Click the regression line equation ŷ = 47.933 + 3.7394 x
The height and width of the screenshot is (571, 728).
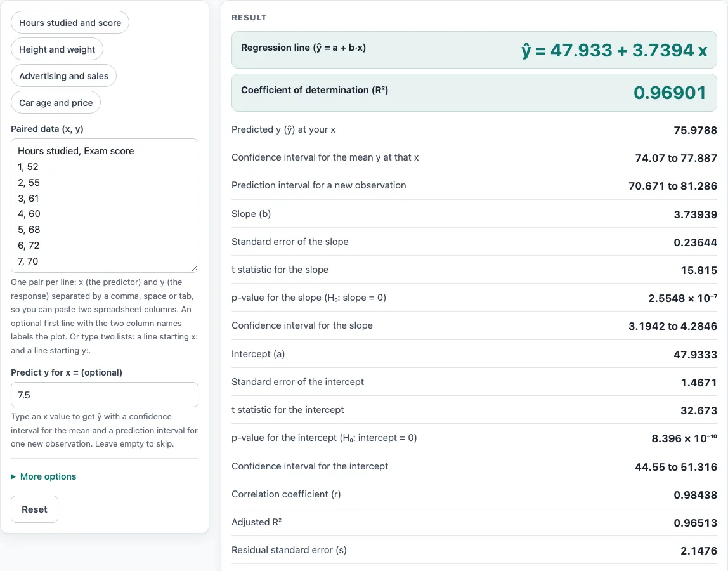pos(614,50)
